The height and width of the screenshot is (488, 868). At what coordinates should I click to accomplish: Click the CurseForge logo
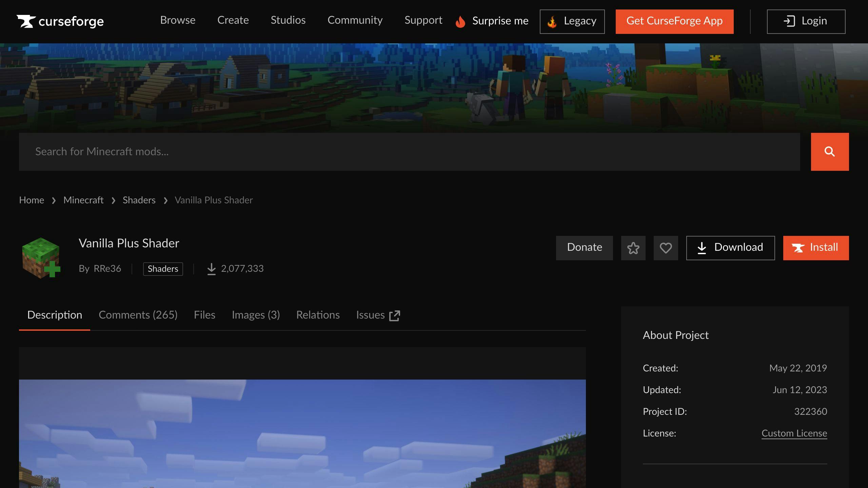coord(60,21)
